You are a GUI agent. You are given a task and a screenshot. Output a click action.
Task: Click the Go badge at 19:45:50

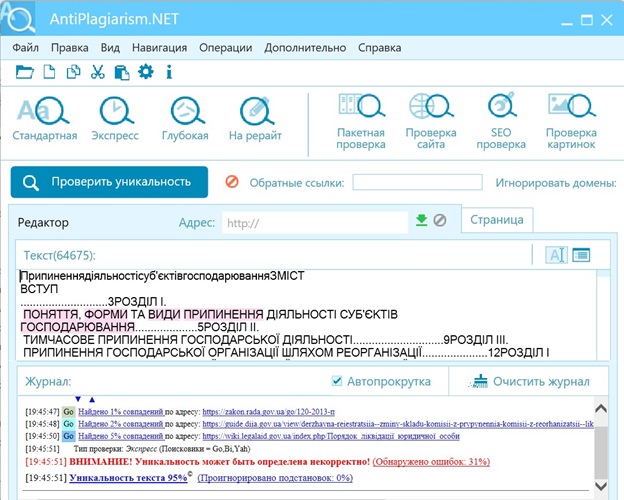(69, 436)
